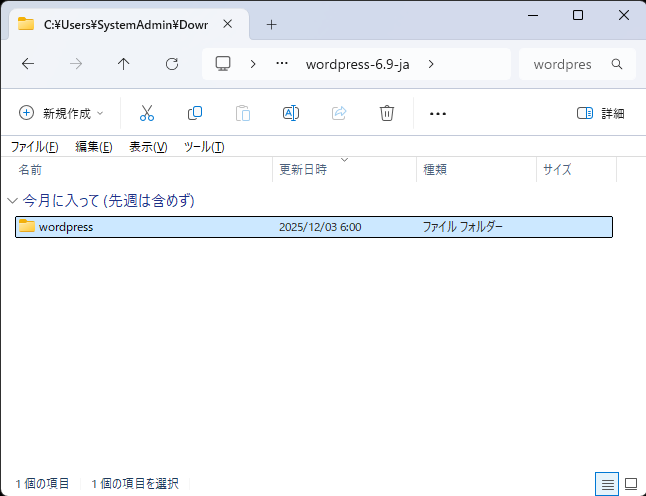The width and height of the screenshot is (646, 496).
Task: Switch to details list view
Action: [607, 484]
